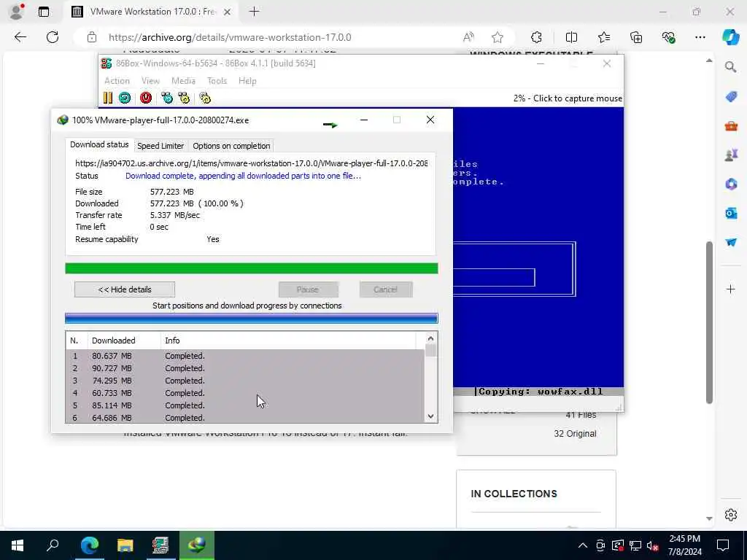This screenshot has width=747, height=560.
Task: Select connection row 5 with 85.114 MB
Action: point(245,405)
